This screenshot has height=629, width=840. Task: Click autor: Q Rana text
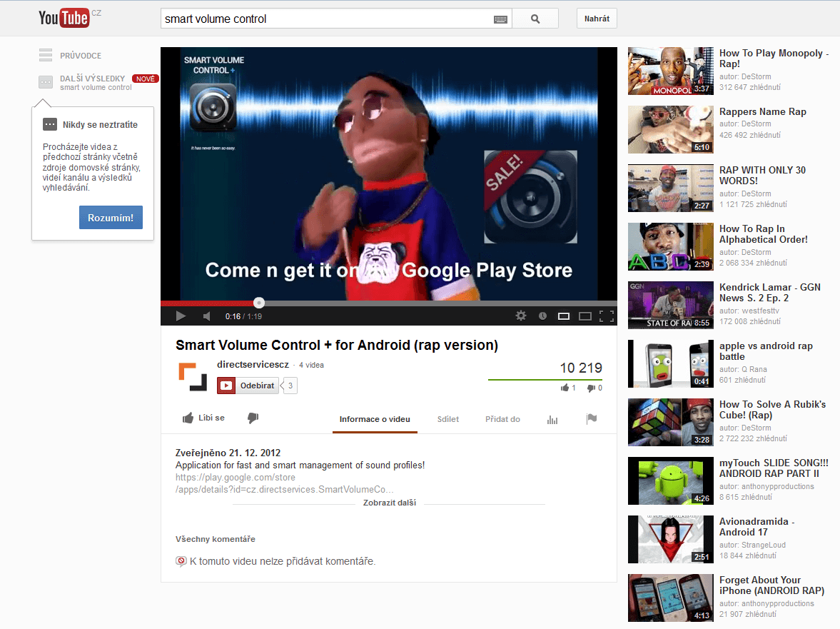point(743,369)
